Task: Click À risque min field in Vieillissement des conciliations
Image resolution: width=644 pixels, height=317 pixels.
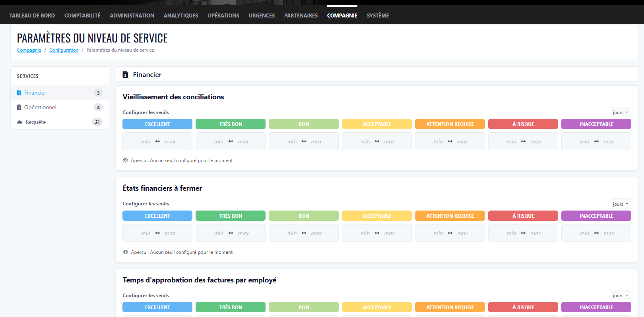Action: pyautogui.click(x=511, y=141)
